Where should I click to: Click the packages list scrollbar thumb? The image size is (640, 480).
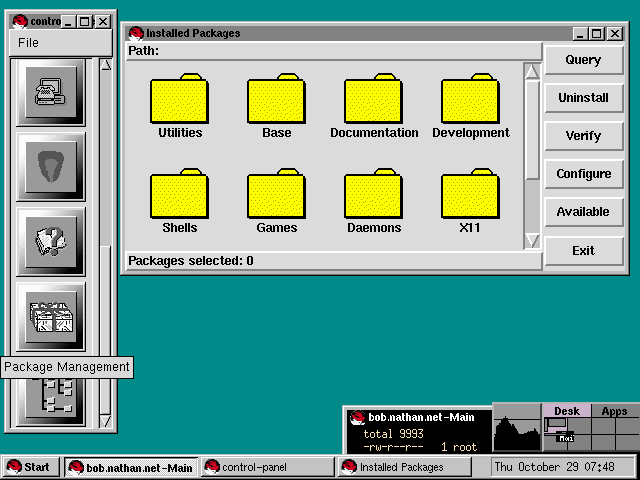(532, 130)
